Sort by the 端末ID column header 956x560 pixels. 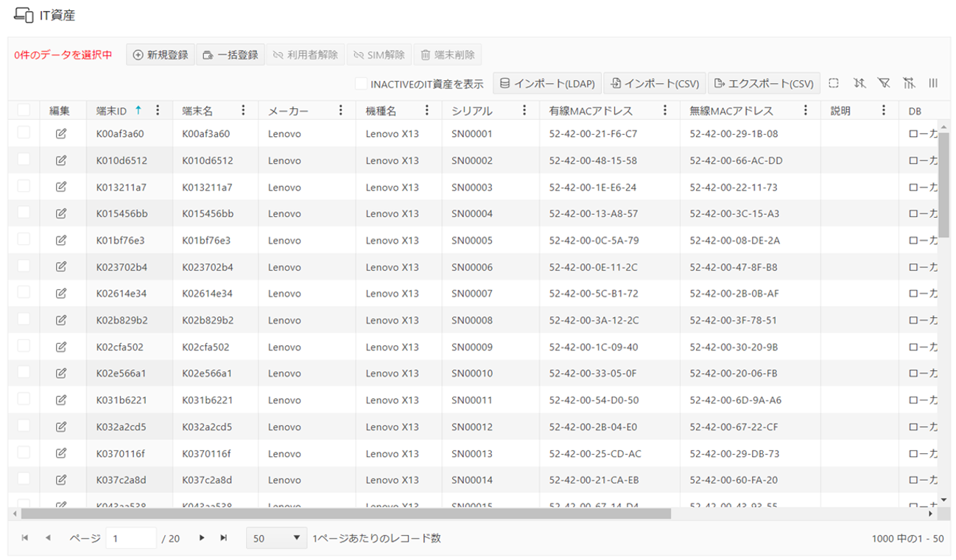coord(111,111)
